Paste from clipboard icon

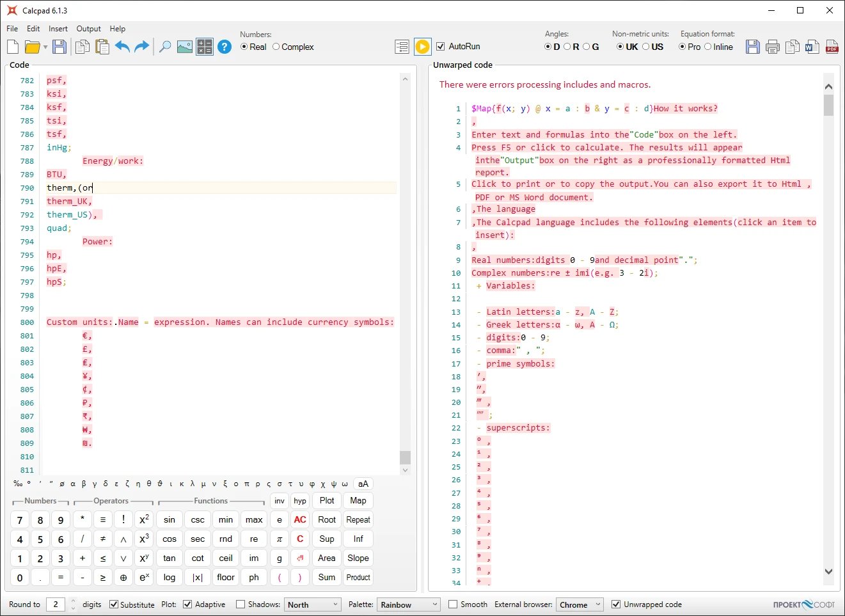coord(102,47)
